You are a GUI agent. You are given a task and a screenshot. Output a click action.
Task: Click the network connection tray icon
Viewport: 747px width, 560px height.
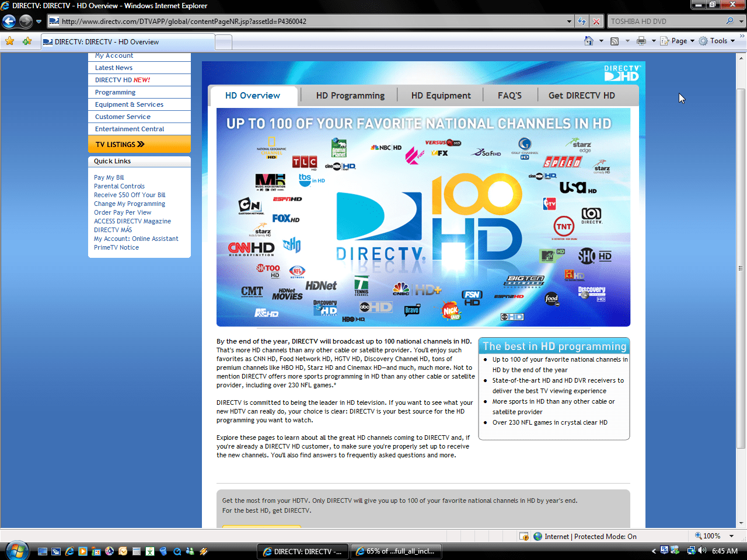691,551
